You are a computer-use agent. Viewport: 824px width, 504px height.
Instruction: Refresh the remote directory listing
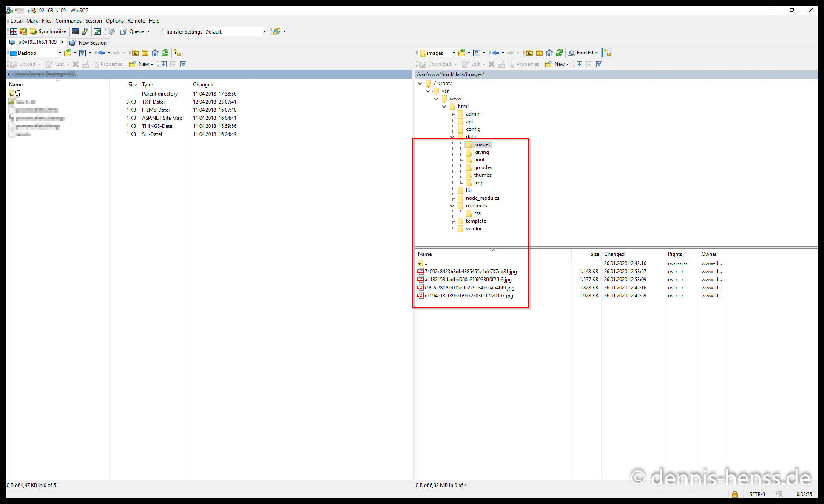(x=560, y=53)
